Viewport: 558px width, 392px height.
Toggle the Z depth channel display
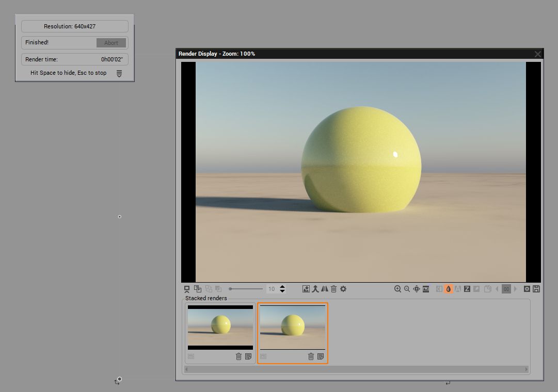click(x=467, y=289)
